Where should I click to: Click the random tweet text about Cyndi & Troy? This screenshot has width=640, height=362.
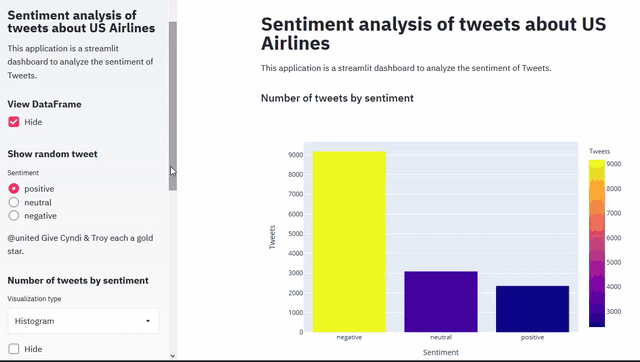(x=80, y=244)
